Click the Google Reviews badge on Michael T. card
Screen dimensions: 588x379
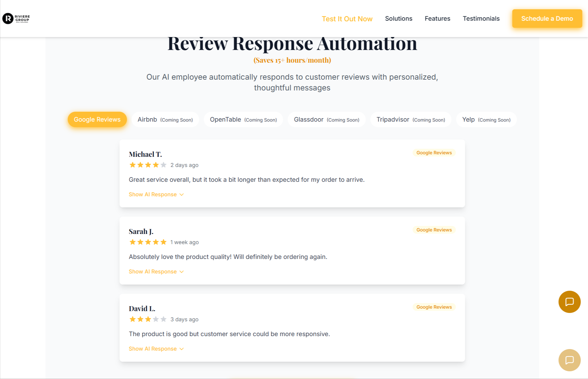click(434, 153)
